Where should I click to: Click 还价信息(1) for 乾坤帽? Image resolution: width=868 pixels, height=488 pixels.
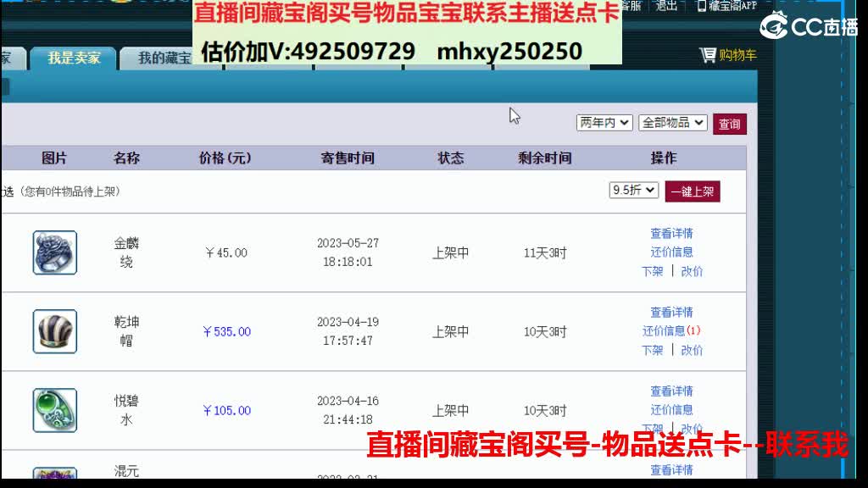(672, 331)
